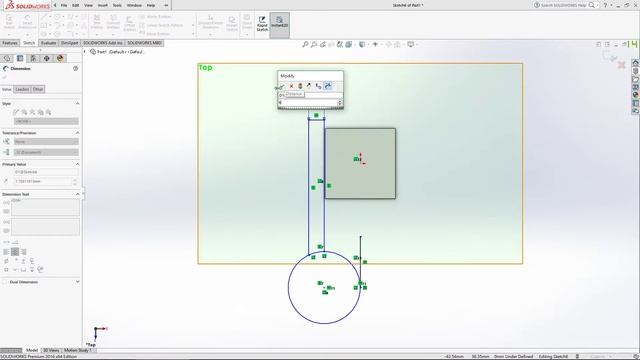This screenshot has height=360, width=640.
Task: Switch to the Features ribbon tab
Action: [x=10, y=43]
